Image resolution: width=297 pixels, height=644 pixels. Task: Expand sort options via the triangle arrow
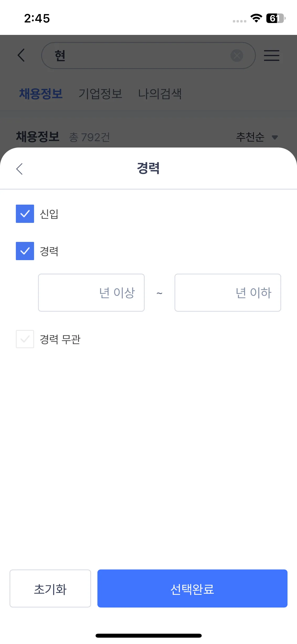275,137
